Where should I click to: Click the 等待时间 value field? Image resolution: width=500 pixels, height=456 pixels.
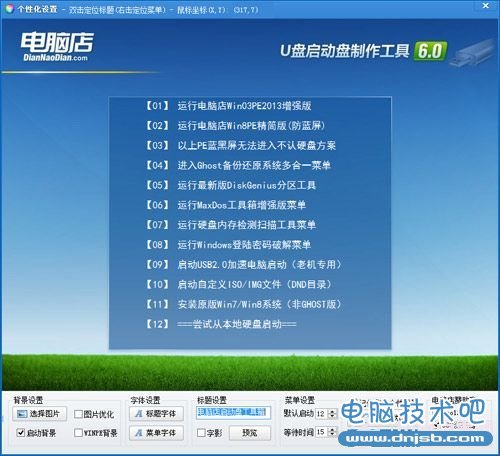pos(322,432)
